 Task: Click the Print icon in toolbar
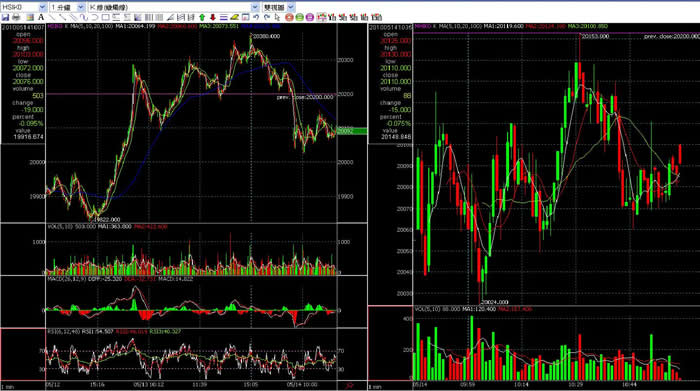[16, 17]
